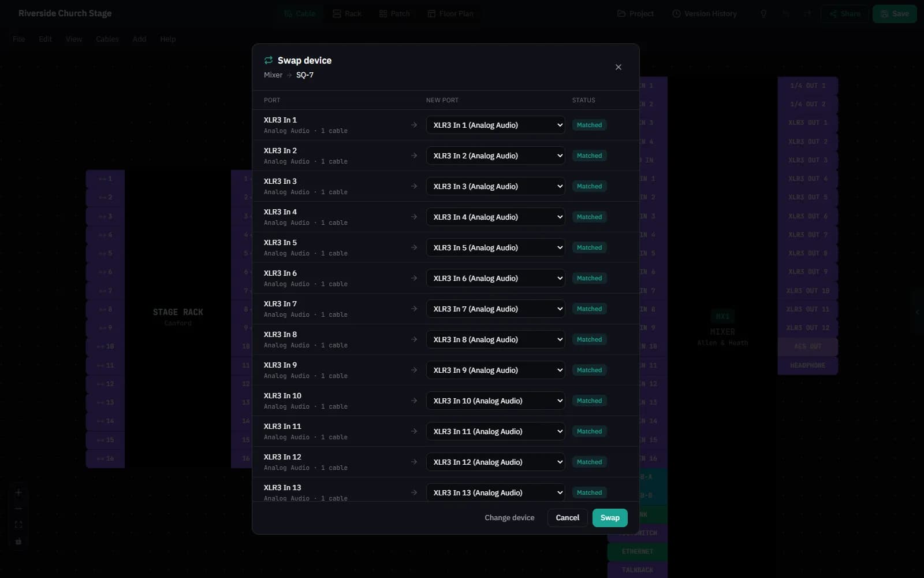Switch to the Patch tab
This screenshot has width=924, height=578.
[394, 13]
